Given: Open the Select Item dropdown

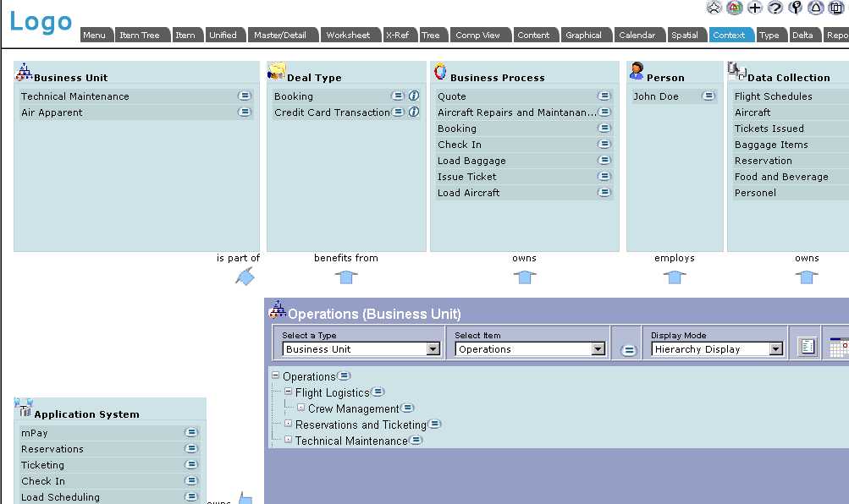Looking at the screenshot, I should tap(598, 349).
